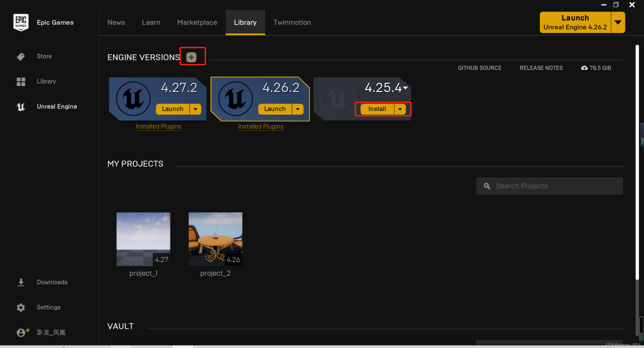Open Installed Plugins for 4.27.2
This screenshot has height=348, width=644.
pyautogui.click(x=158, y=127)
